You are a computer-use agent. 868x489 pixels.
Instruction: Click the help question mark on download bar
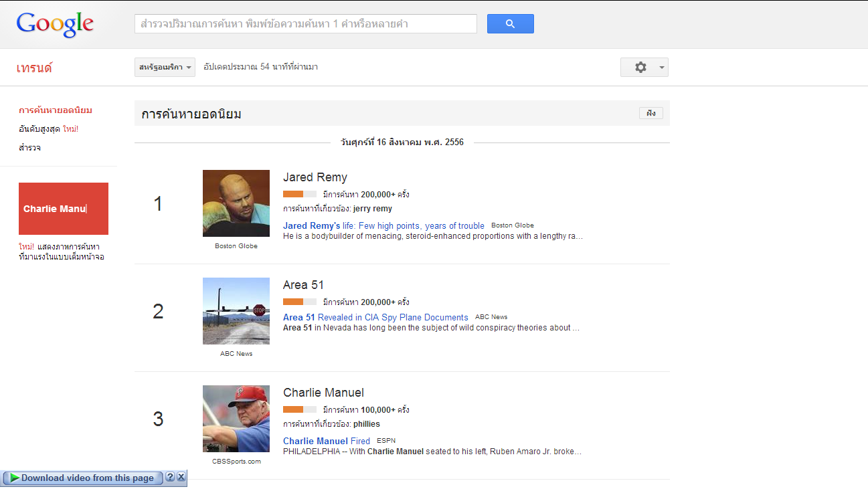coord(170,477)
